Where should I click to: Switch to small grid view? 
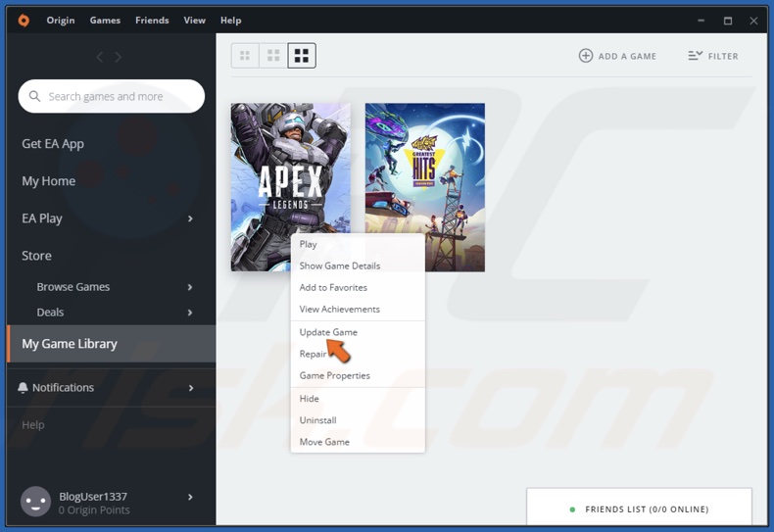245,56
